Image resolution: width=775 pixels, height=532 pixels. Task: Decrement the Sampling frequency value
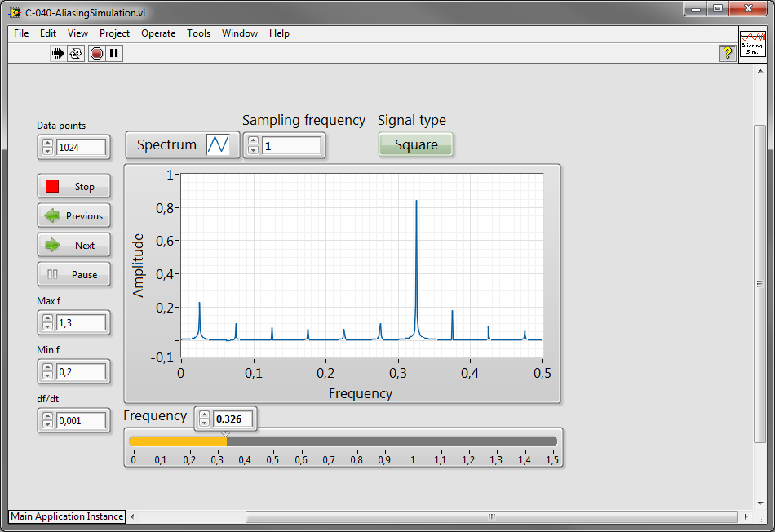(x=253, y=150)
